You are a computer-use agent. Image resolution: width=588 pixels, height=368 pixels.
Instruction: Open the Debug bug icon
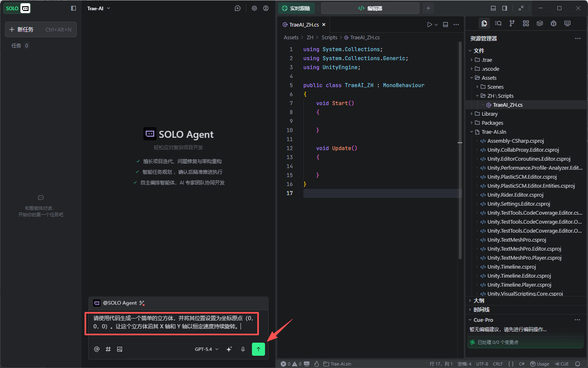(x=554, y=23)
